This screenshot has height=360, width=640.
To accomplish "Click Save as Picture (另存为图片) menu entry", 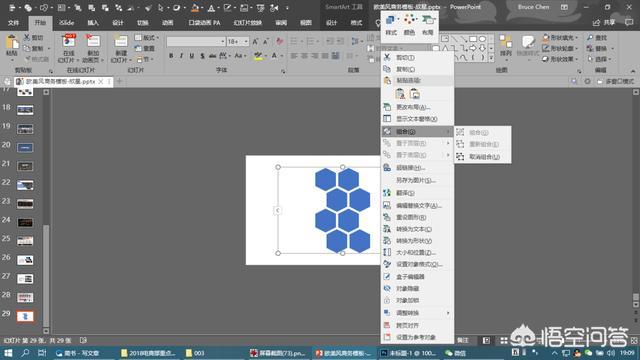I will click(x=417, y=180).
